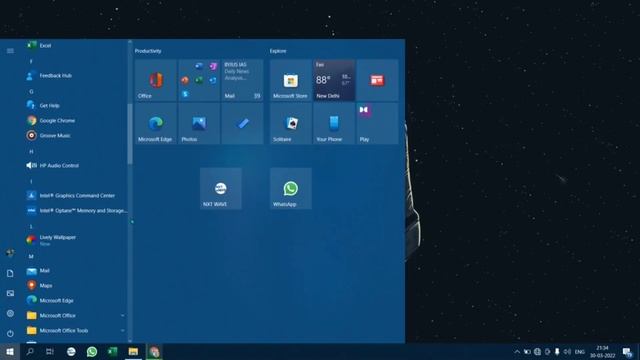Click the app list scrollbar

pyautogui.click(x=130, y=135)
